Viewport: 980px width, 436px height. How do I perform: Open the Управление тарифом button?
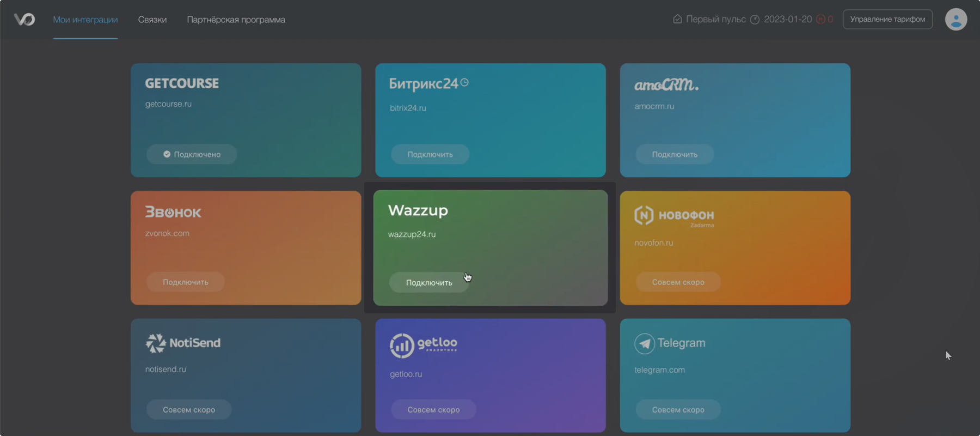[887, 19]
